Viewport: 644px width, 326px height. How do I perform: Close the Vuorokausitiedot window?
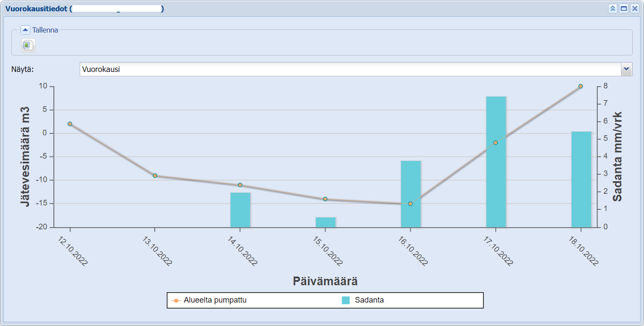[x=634, y=8]
